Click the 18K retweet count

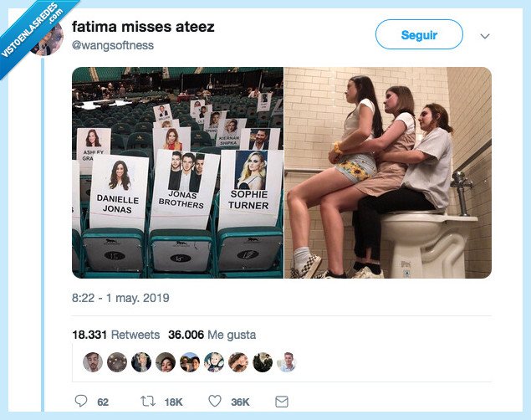[173, 402]
